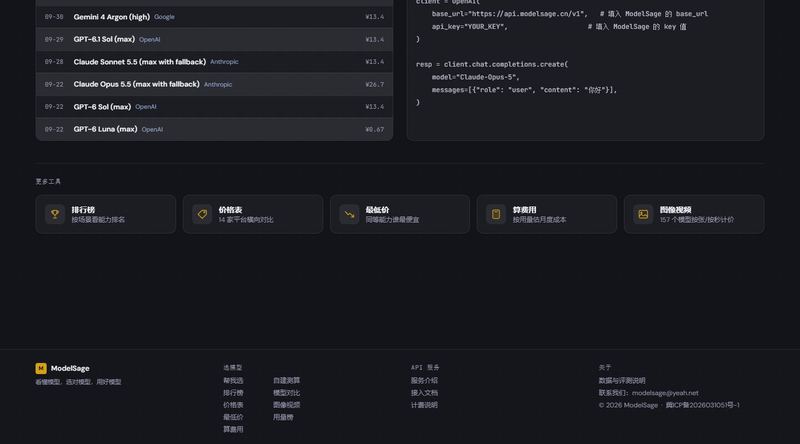Click the messages code line in snippet
Viewport: 800px width, 444px height.
(524, 90)
